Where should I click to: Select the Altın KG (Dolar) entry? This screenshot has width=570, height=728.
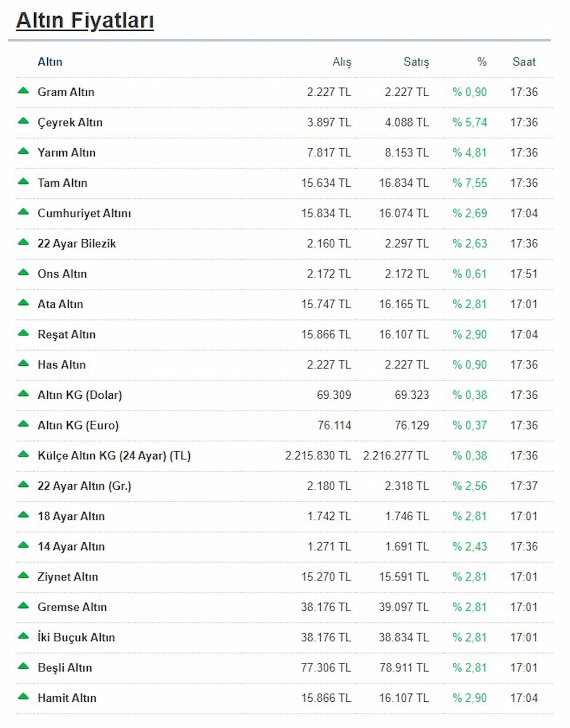point(80,395)
